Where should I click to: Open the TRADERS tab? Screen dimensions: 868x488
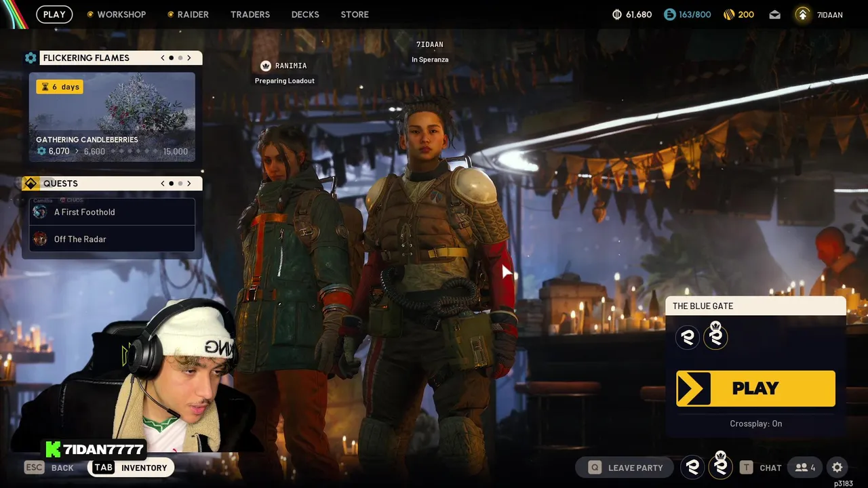click(250, 14)
